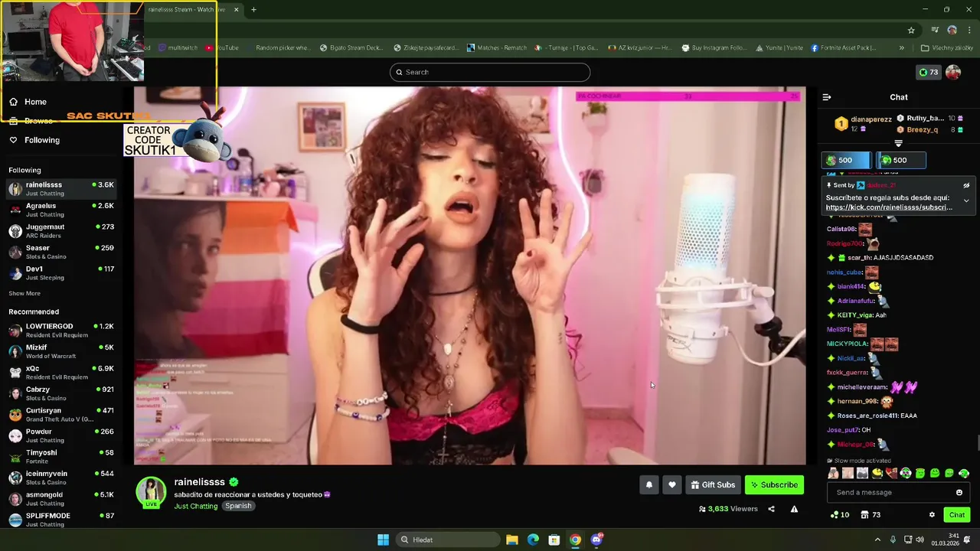Viewport: 980px width, 551px height.
Task: Open the recommended Cabrzy channel
Action: [x=61, y=393]
